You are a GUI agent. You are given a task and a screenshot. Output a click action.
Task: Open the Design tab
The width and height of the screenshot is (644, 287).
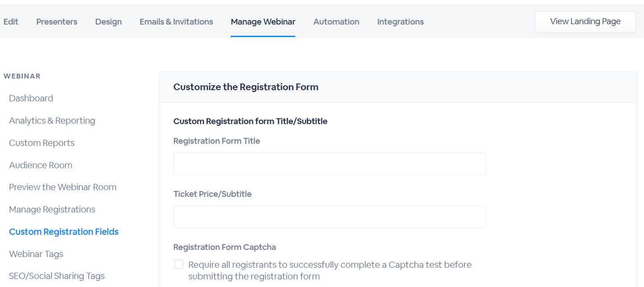coord(108,21)
